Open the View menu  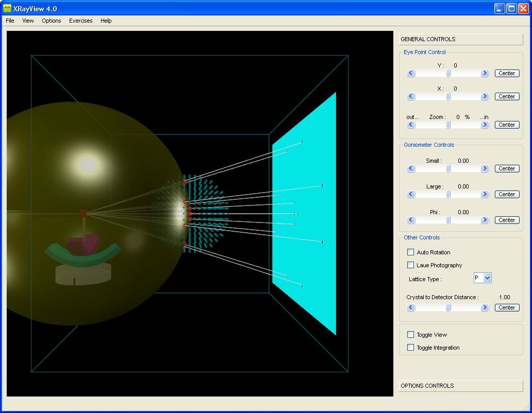click(x=28, y=21)
